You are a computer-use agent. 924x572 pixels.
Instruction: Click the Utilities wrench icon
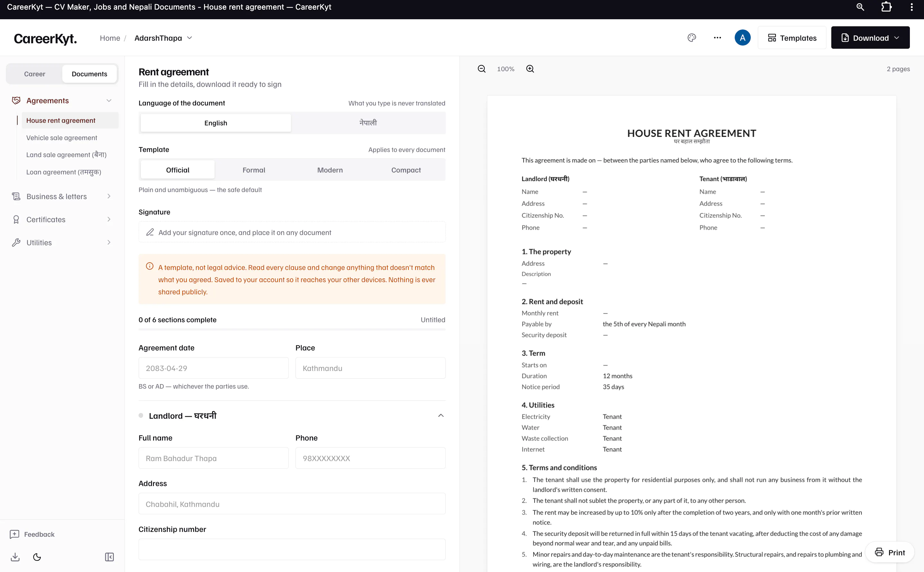pos(16,242)
